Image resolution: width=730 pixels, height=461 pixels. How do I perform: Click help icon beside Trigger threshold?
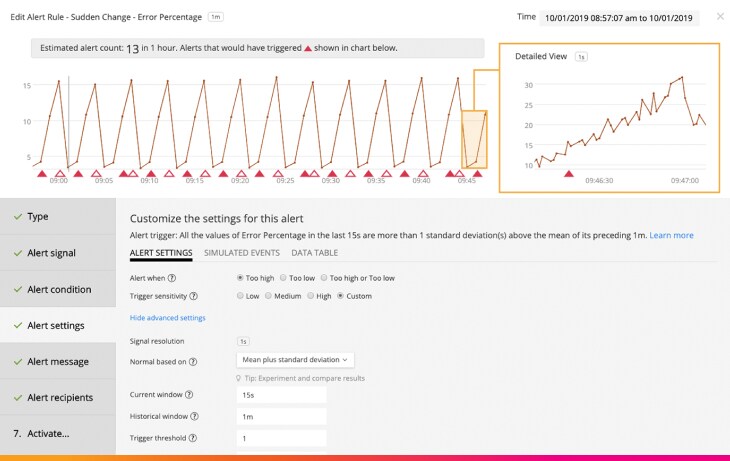193,438
